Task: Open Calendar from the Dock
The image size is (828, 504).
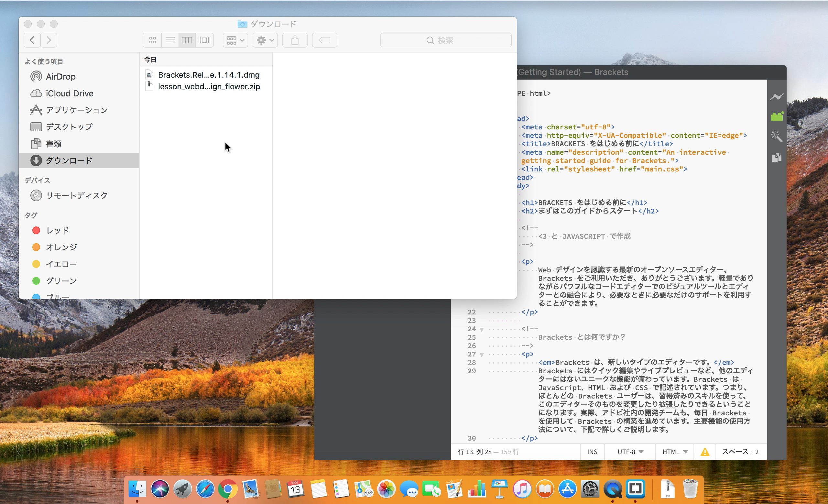Action: (296, 489)
